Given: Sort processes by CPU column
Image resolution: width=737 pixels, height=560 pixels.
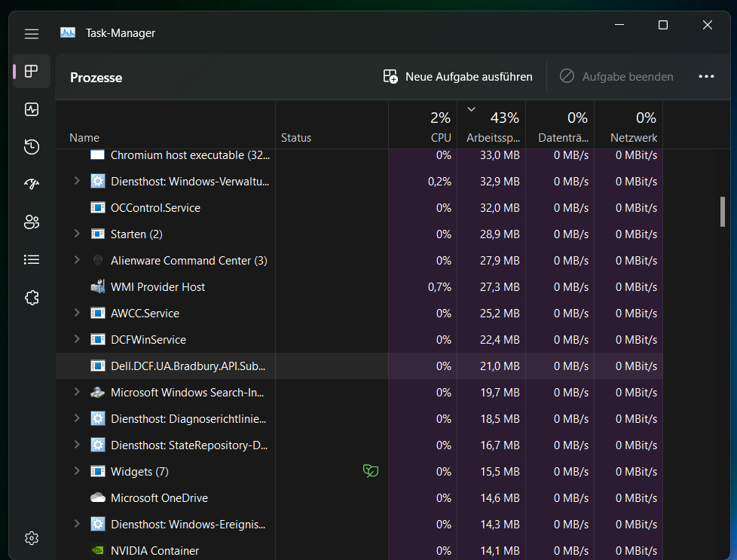Looking at the screenshot, I should (x=423, y=125).
